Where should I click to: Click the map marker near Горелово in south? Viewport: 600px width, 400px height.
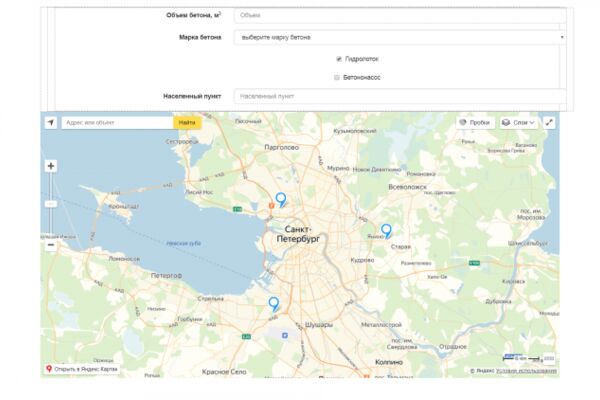click(x=274, y=305)
